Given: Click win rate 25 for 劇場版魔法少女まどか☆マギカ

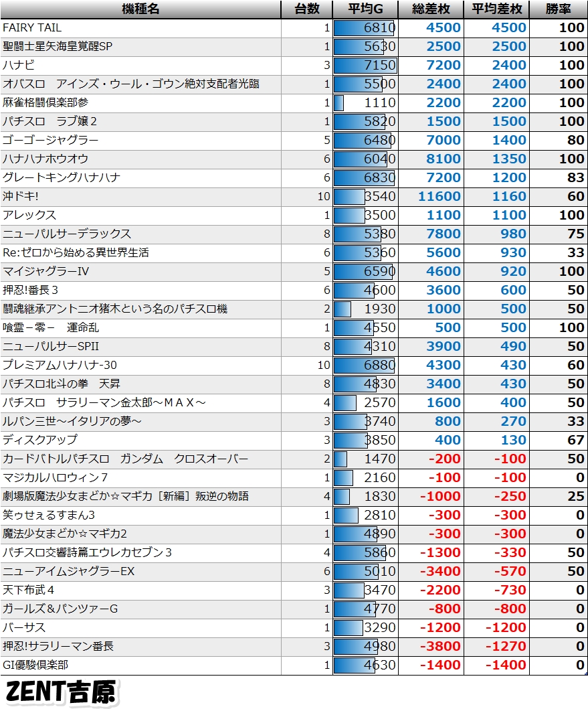Looking at the screenshot, I should tap(576, 497).
